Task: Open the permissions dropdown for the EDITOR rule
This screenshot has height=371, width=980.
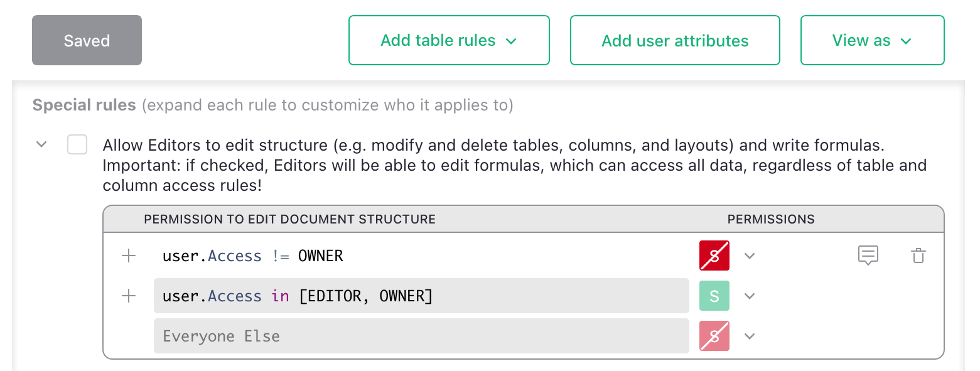Action: [x=749, y=296]
